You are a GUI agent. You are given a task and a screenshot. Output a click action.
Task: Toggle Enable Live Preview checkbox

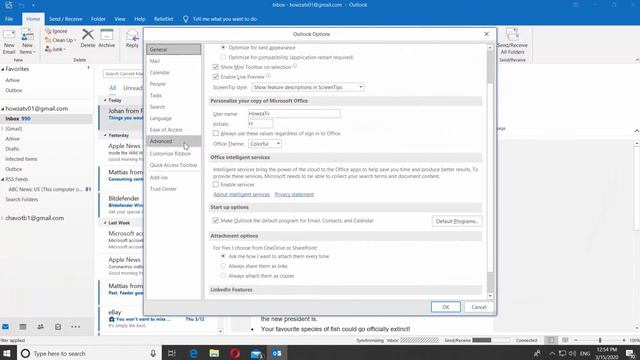click(216, 77)
